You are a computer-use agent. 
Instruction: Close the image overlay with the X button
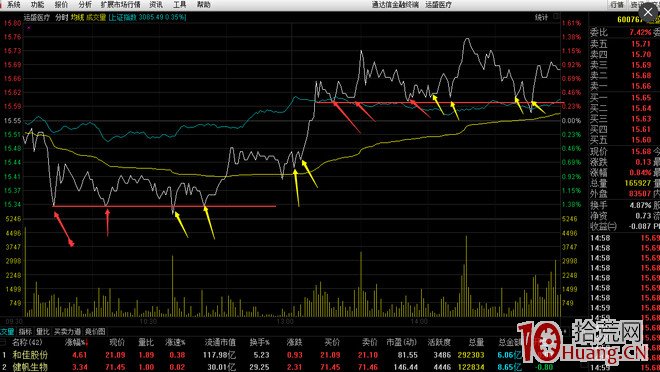tap(648, 13)
